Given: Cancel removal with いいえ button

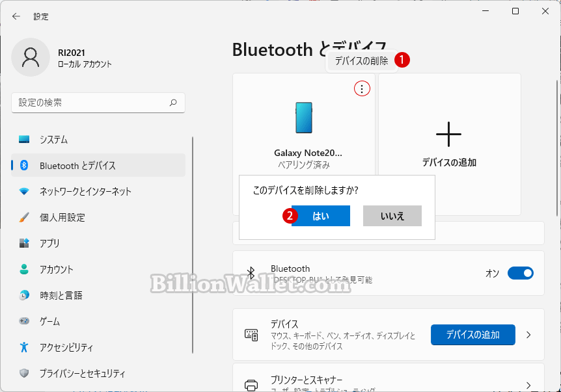Looking at the screenshot, I should click(392, 216).
